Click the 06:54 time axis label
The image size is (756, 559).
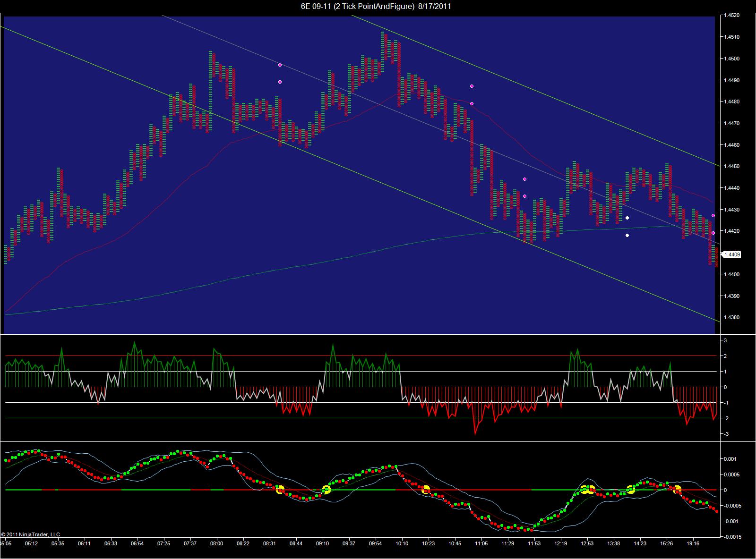pos(137,543)
